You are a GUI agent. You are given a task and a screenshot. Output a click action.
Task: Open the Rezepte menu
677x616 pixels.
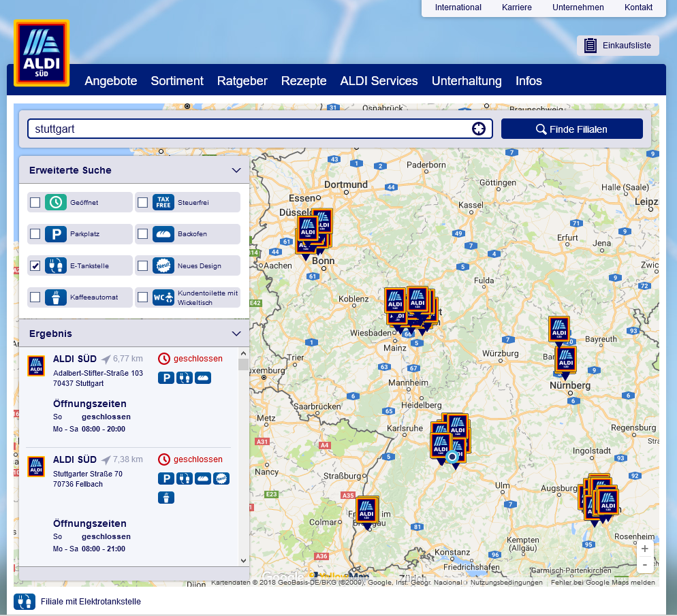pyautogui.click(x=304, y=81)
